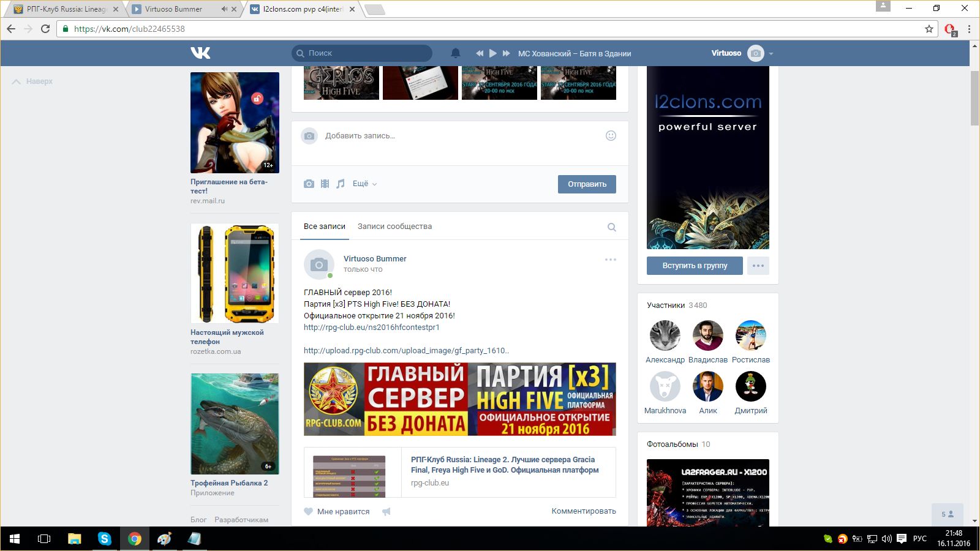Open member Владислав's avatar
Screen dimensions: 980x551
pyautogui.click(x=708, y=335)
